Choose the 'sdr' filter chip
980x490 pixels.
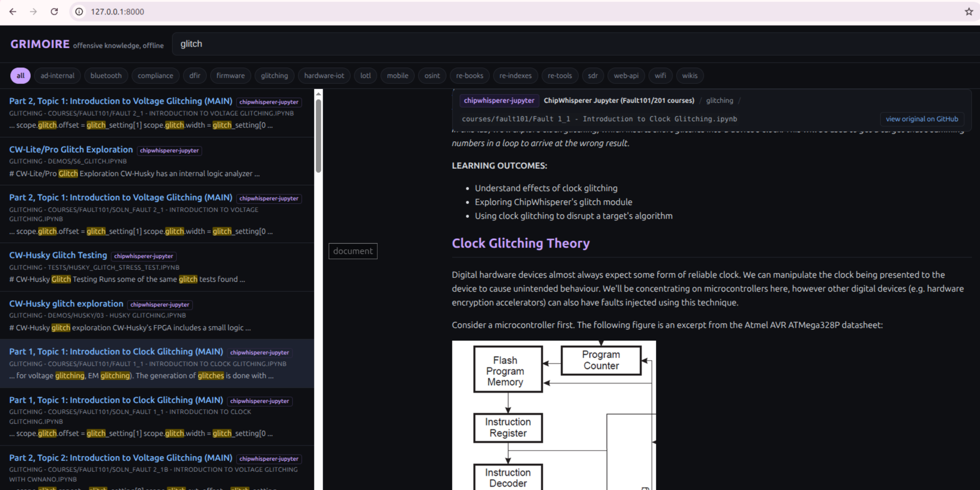pos(593,75)
